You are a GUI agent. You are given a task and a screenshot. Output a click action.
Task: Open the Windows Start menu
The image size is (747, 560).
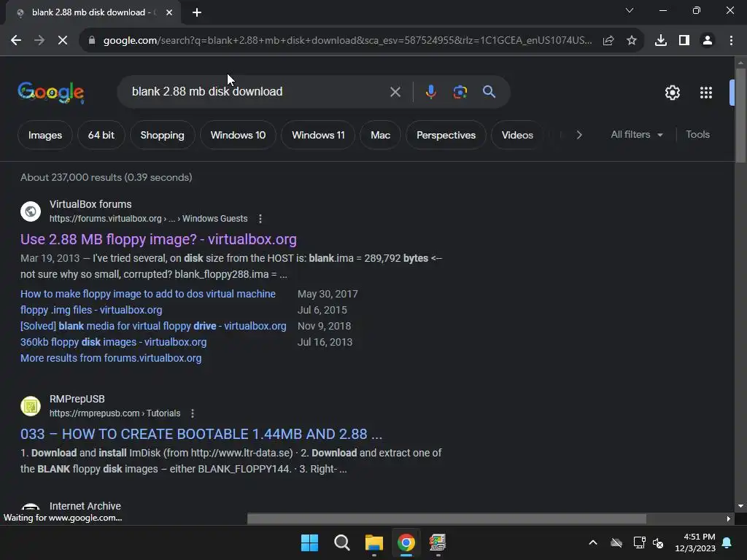coord(309,542)
